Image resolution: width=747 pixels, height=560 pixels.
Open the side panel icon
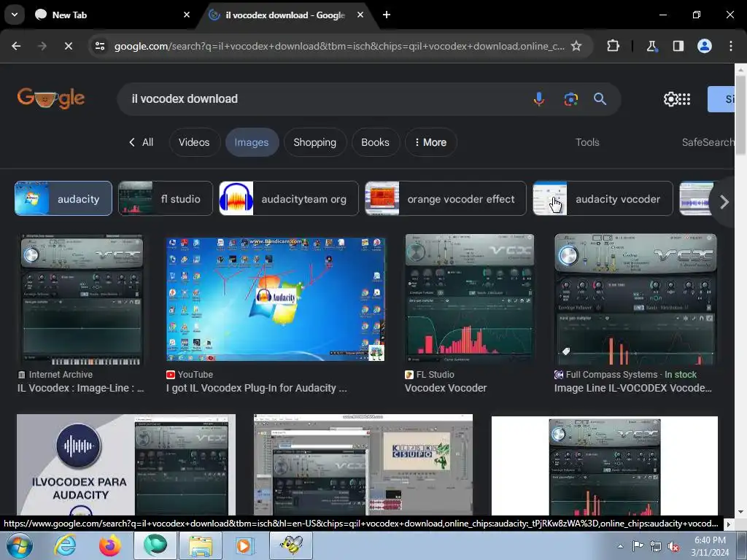678,46
